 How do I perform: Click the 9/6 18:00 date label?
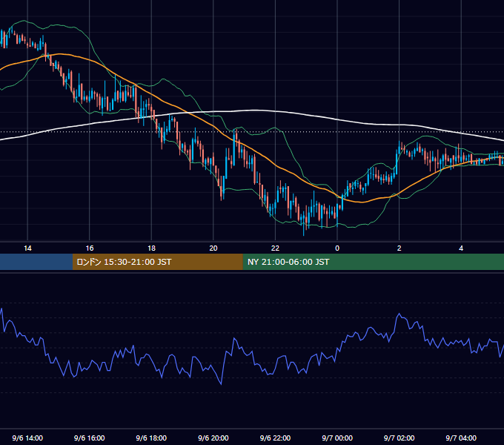point(151,438)
